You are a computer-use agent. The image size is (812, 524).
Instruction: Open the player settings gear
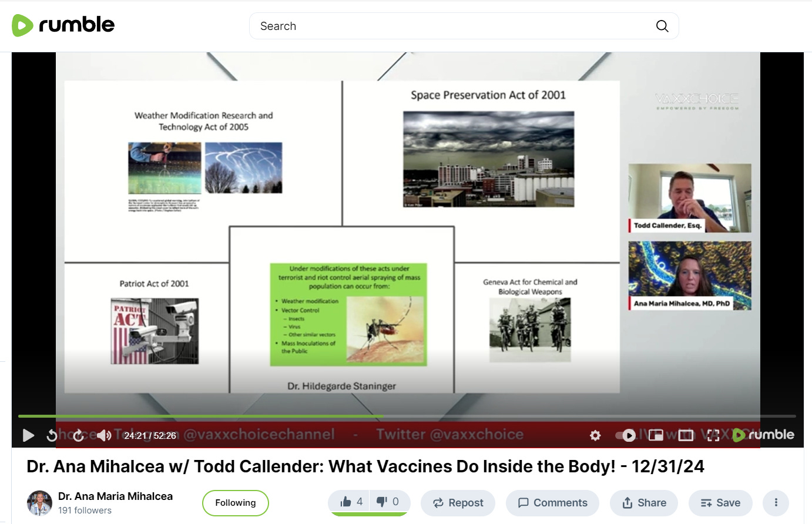[x=595, y=435]
